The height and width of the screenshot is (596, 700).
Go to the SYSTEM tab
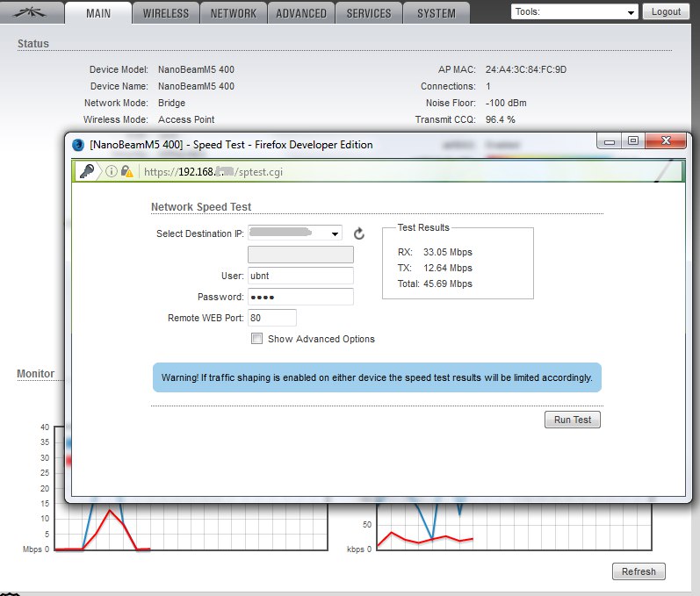pos(437,13)
